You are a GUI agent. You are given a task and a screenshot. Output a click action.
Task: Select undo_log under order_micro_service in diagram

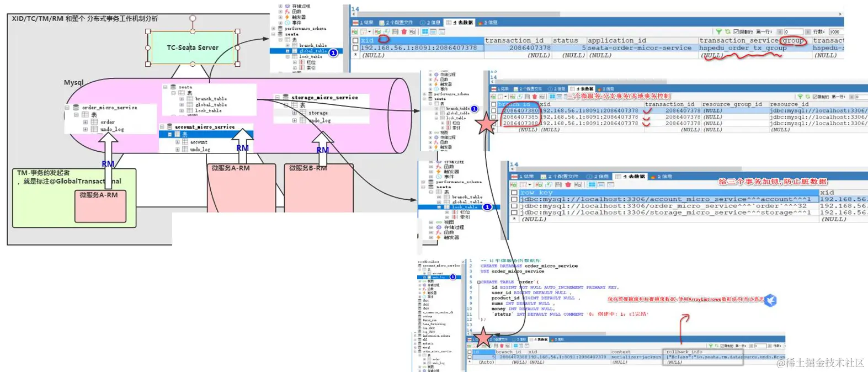pos(112,129)
